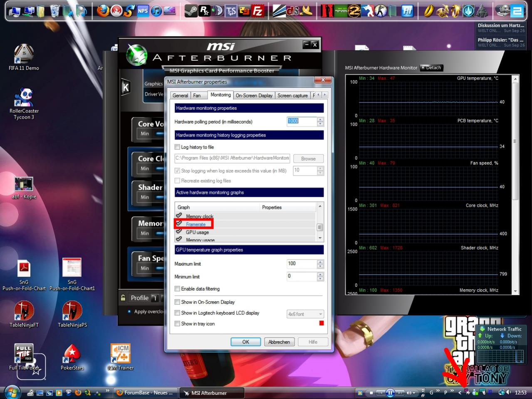Uncheck the Framerate graph checkmark
This screenshot has width=532, height=399.
[179, 224]
